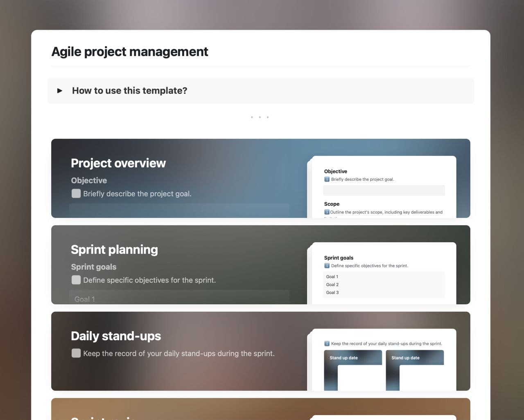
Task: Click the info icon beneath Scope in preview card
Action: coord(327,212)
